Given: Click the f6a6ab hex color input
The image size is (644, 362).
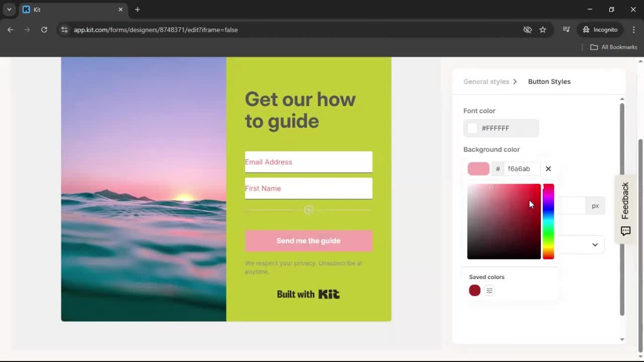Looking at the screenshot, I should pos(521,168).
